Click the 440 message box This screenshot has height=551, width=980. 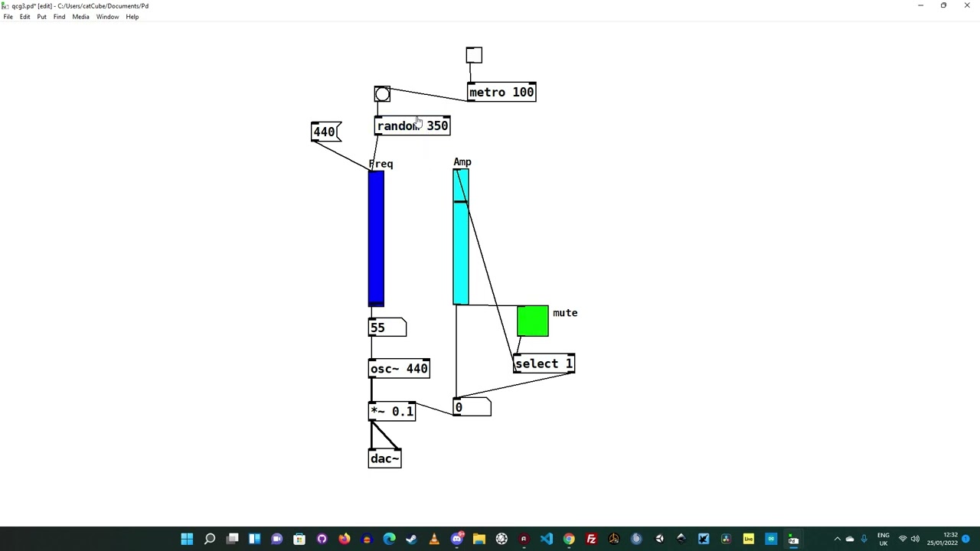[x=326, y=132]
